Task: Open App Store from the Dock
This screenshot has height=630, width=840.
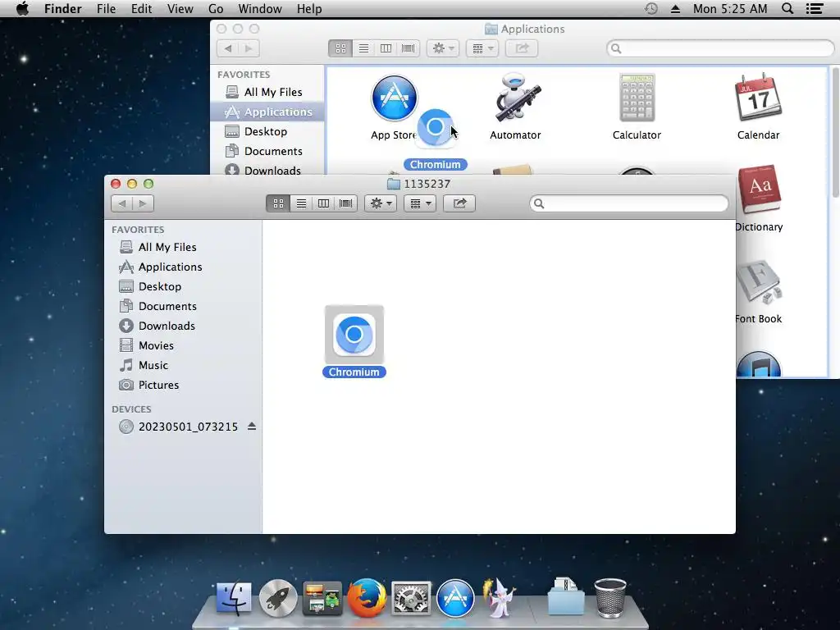Action: [x=455, y=598]
